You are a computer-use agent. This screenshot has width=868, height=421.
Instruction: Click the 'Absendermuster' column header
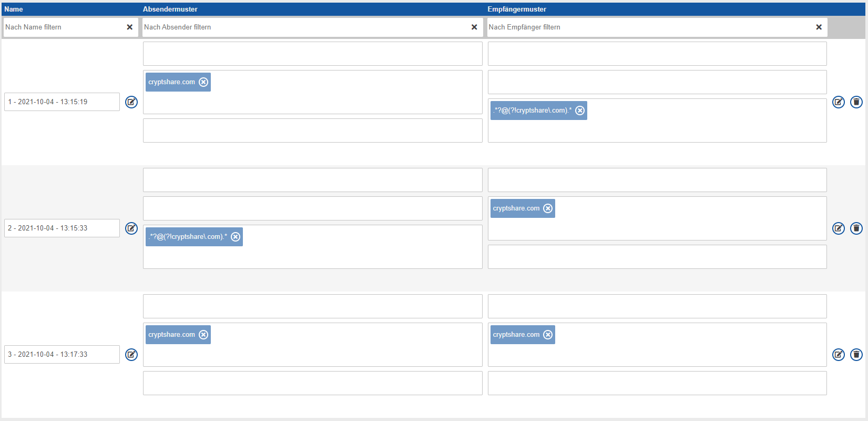[170, 9]
